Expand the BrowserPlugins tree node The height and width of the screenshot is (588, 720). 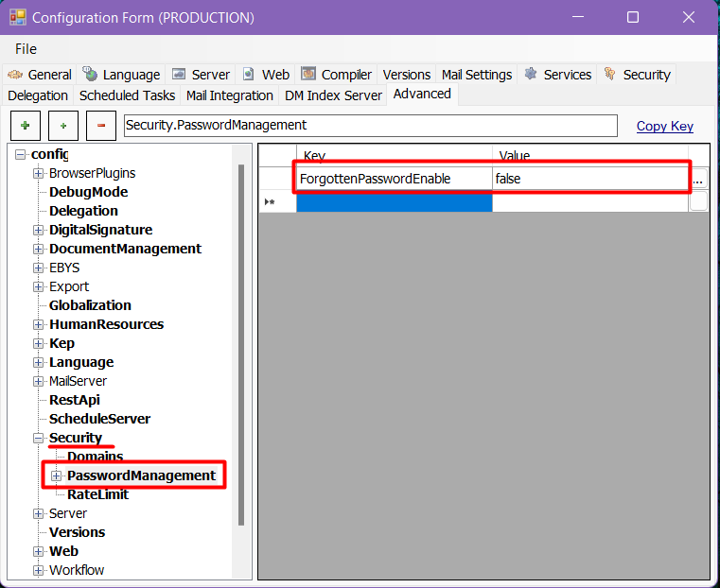point(39,173)
